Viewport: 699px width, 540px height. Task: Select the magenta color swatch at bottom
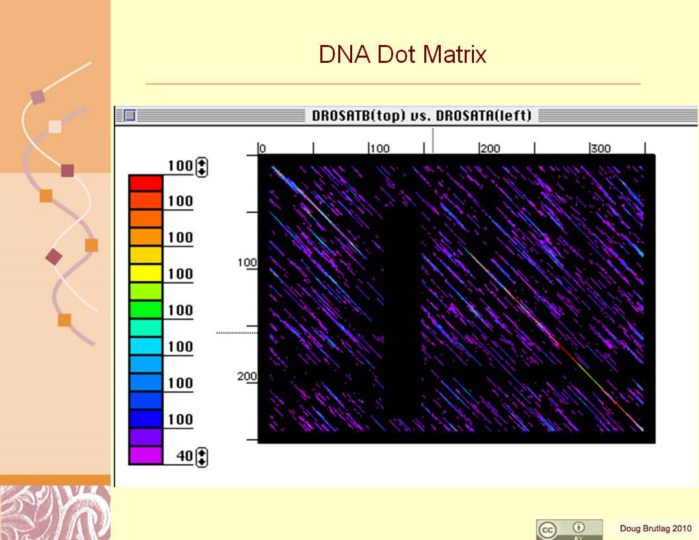coord(145,455)
